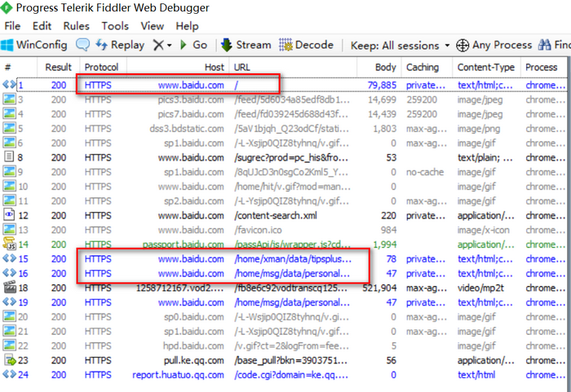The image size is (571, 392).
Task: Open the Rules menu
Action: pos(76,26)
